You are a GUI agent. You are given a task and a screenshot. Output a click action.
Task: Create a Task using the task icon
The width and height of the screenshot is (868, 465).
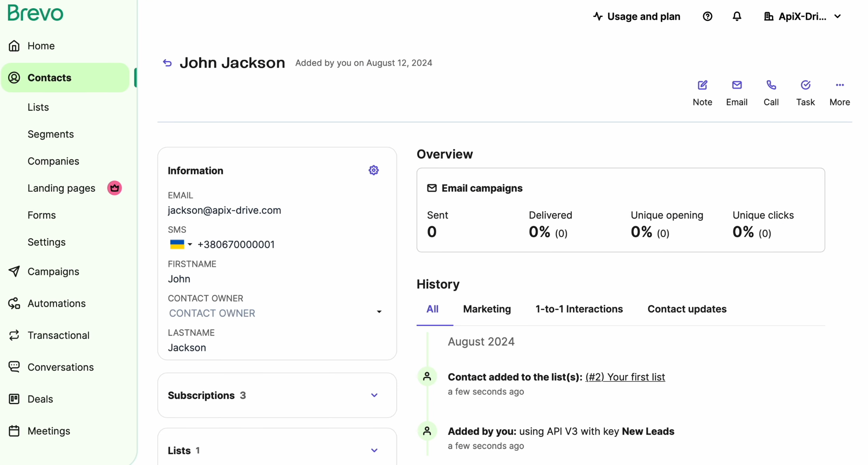805,92
